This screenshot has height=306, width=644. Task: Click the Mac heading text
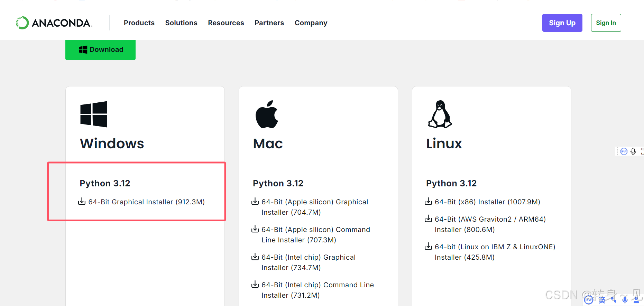pyautogui.click(x=268, y=143)
